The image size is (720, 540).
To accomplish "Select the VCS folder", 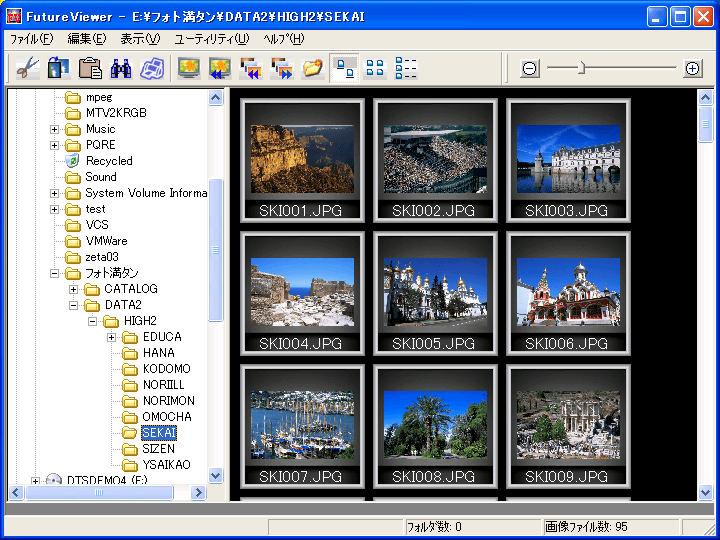I will [x=97, y=225].
